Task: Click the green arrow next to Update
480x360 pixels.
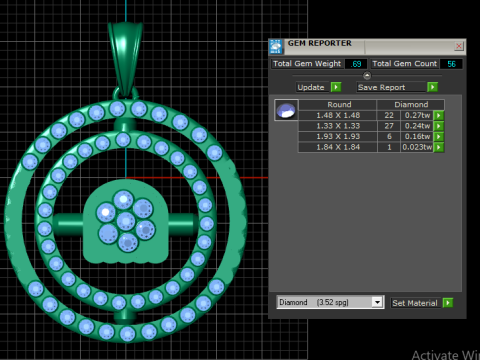Action: click(x=336, y=87)
